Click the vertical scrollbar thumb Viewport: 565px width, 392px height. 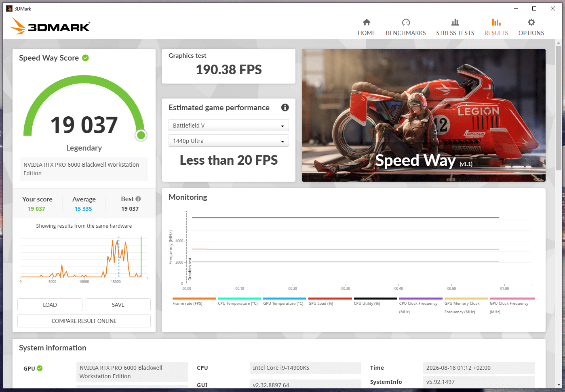(x=559, y=109)
